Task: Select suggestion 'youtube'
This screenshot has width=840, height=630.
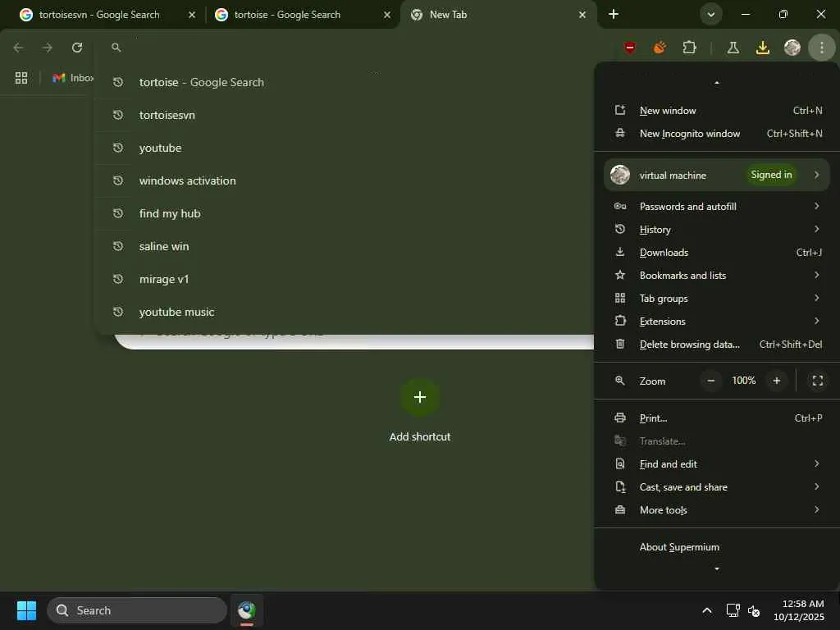Action: [x=345, y=148]
